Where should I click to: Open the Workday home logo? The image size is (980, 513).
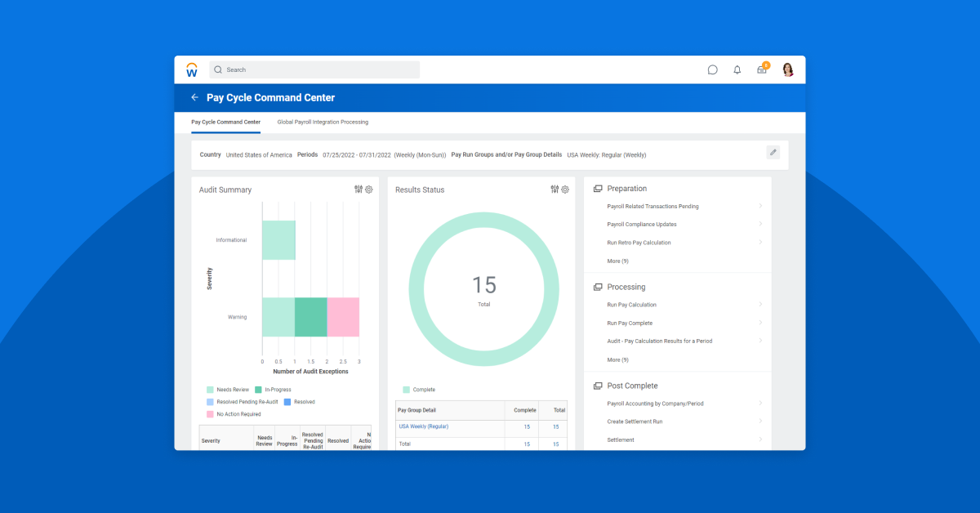coord(192,69)
